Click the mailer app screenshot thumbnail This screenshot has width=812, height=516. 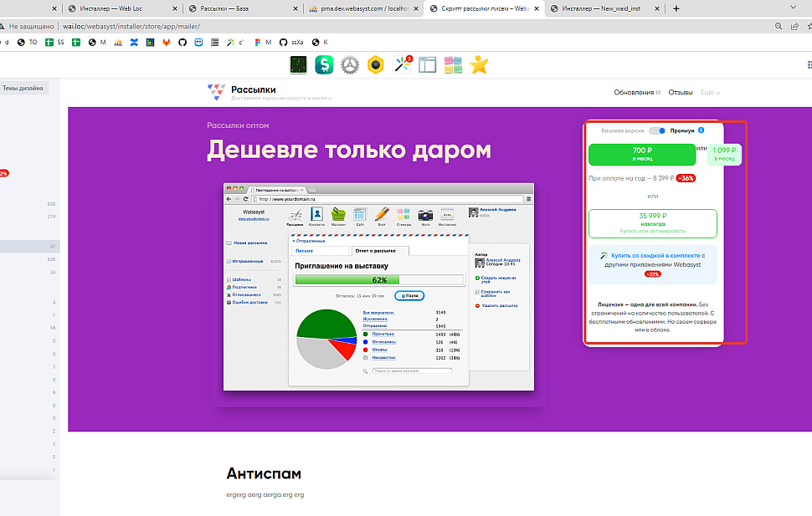click(x=380, y=287)
